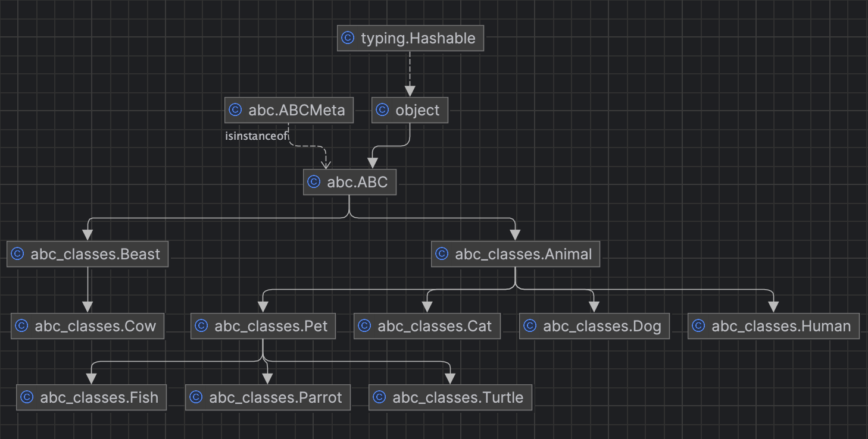
Task: Click the class icon on abc_classes.Pet node
Action: pos(200,326)
